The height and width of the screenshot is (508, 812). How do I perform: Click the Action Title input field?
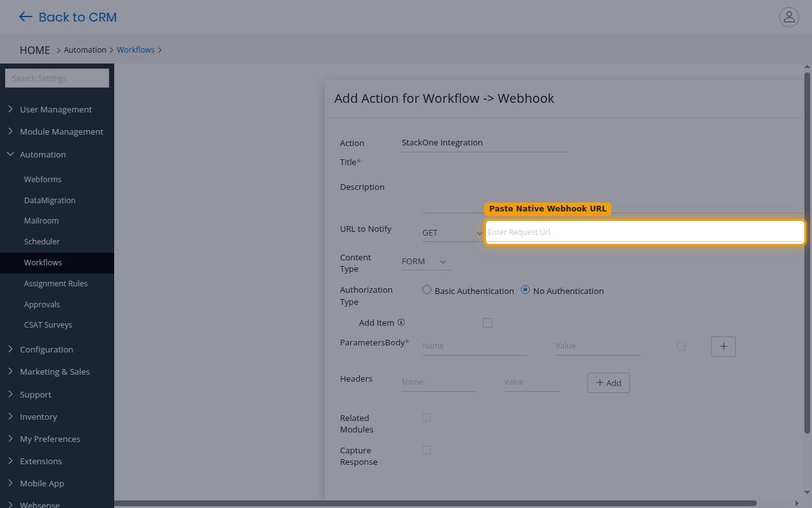(485, 143)
